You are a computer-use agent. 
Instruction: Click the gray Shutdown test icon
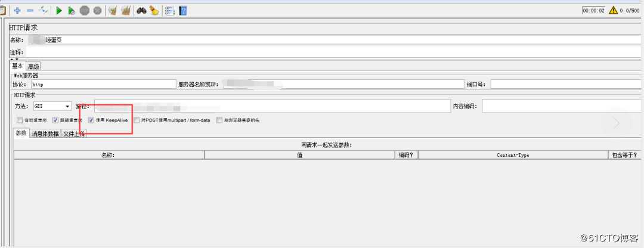97,11
